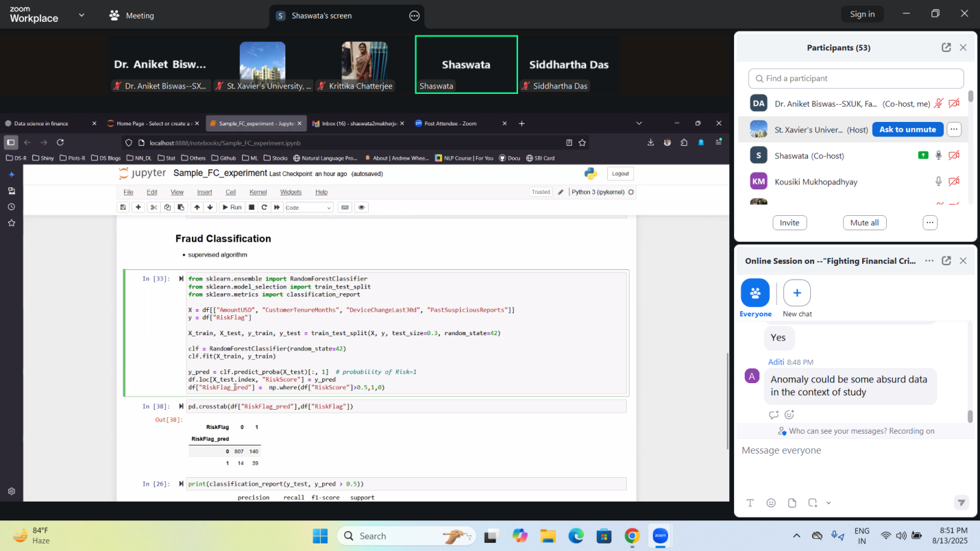980x551 pixels.
Task: Toggle the text formatting bar in chat
Action: (750, 503)
